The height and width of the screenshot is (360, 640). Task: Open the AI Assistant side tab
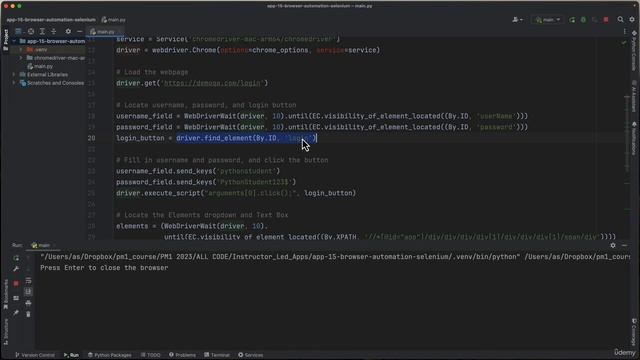click(x=634, y=96)
